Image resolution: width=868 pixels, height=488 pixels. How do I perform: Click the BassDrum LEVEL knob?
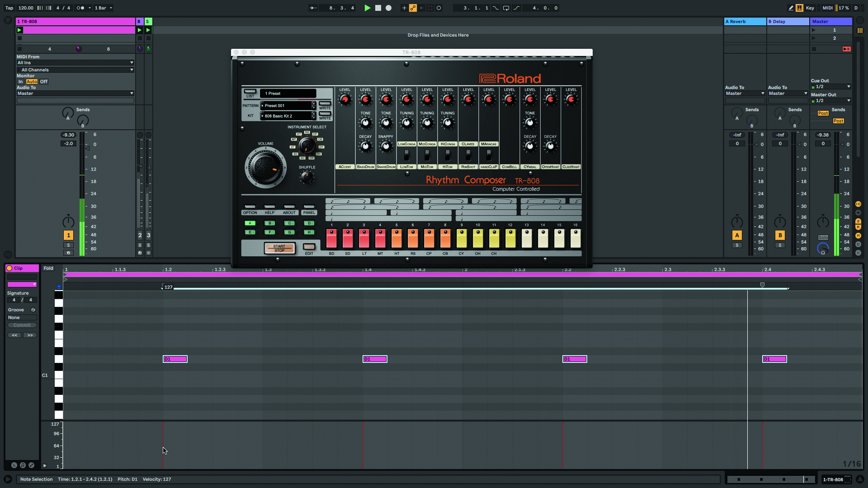point(365,99)
